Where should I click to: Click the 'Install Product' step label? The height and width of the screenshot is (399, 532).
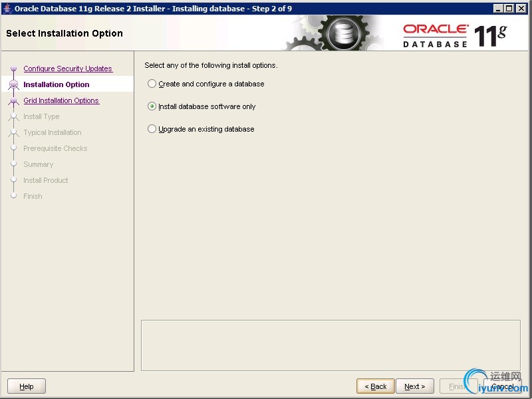tap(46, 180)
